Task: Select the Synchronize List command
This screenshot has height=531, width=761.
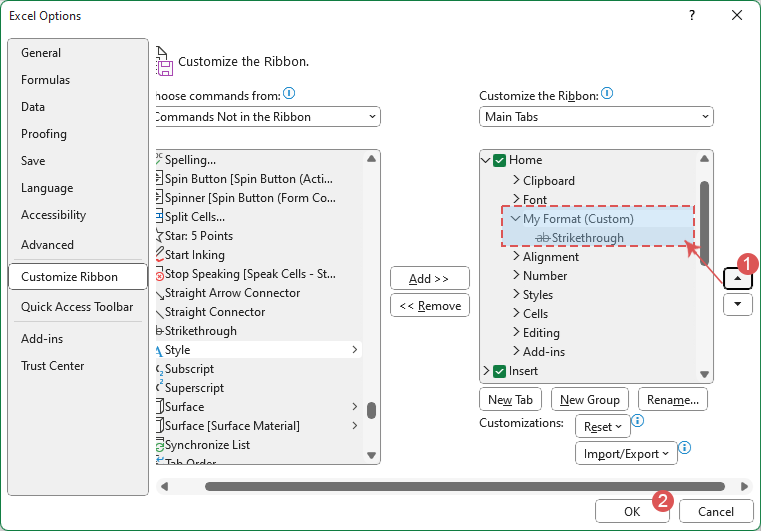Action: pos(207,445)
